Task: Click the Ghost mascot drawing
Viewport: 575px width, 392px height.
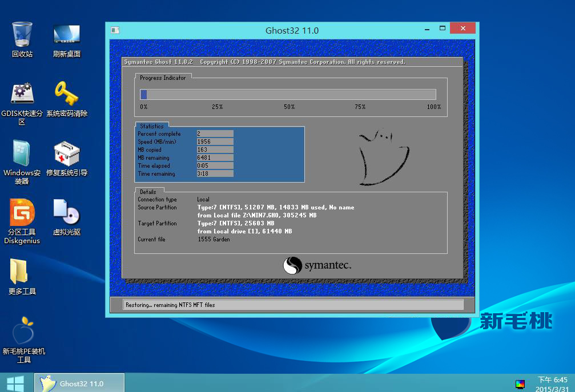Action: coord(384,157)
